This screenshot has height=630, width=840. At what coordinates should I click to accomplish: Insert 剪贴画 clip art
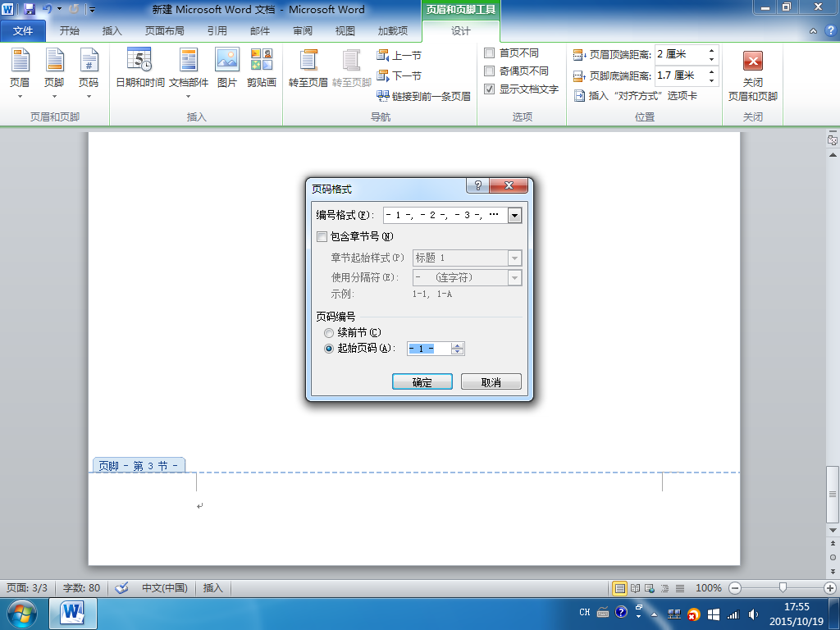point(262,68)
